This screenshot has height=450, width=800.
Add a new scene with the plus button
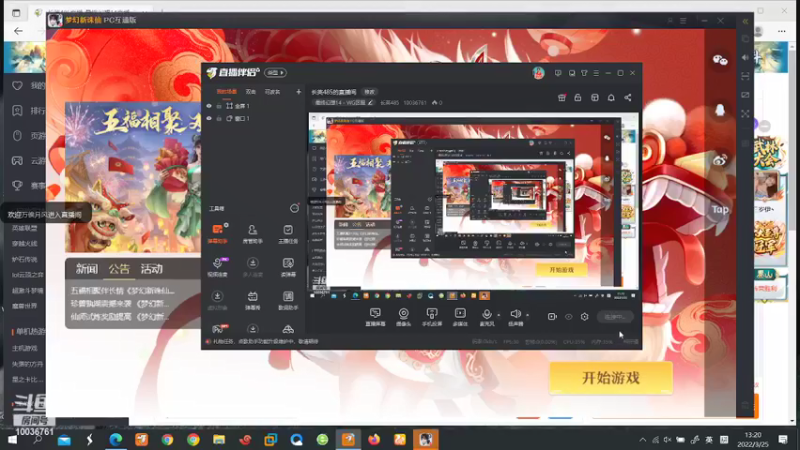(x=298, y=92)
